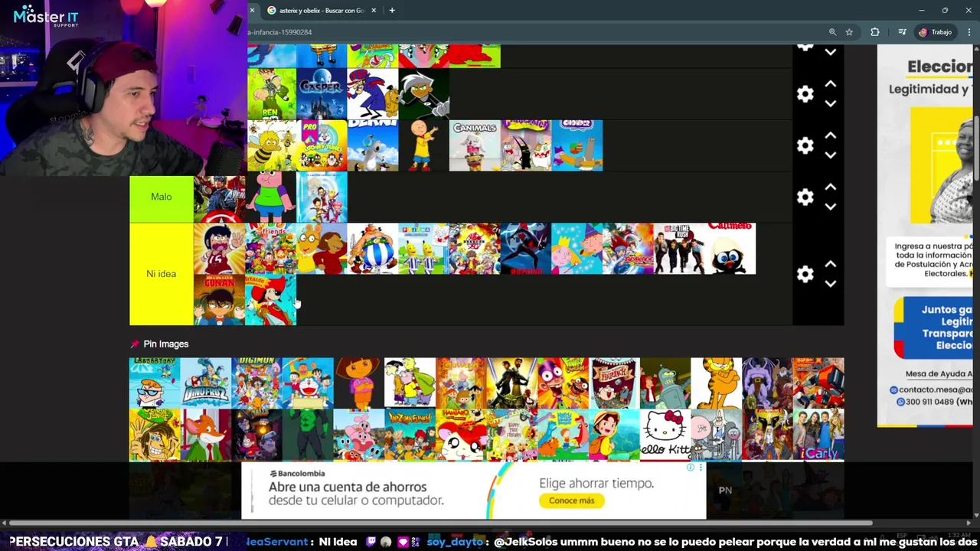Screen dimensions: 980x551
Task: Select the George of the Jungle image
Action: coord(155,435)
